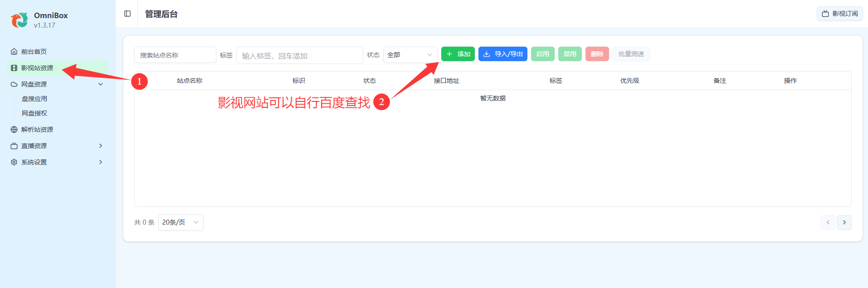Go to previous page arrow
Image resolution: width=868 pixels, height=288 pixels.
[828, 222]
